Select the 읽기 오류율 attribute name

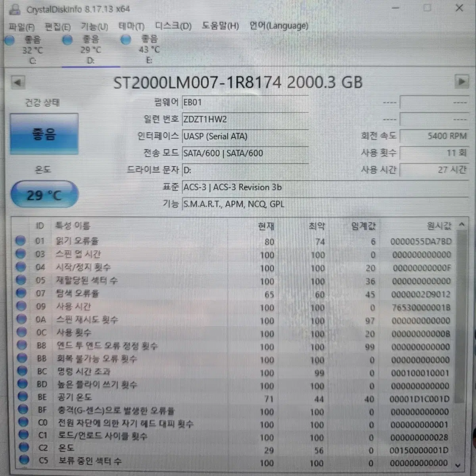tap(77, 241)
